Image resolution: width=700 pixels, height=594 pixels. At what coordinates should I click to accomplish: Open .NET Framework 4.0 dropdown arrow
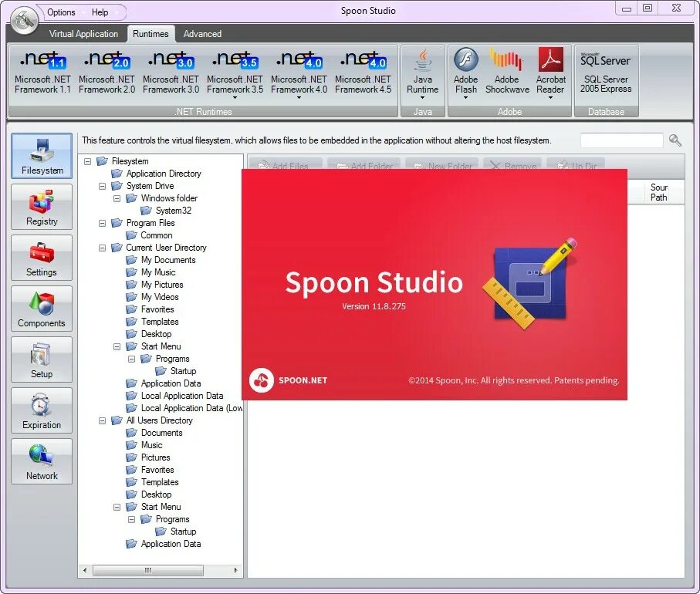click(x=299, y=98)
